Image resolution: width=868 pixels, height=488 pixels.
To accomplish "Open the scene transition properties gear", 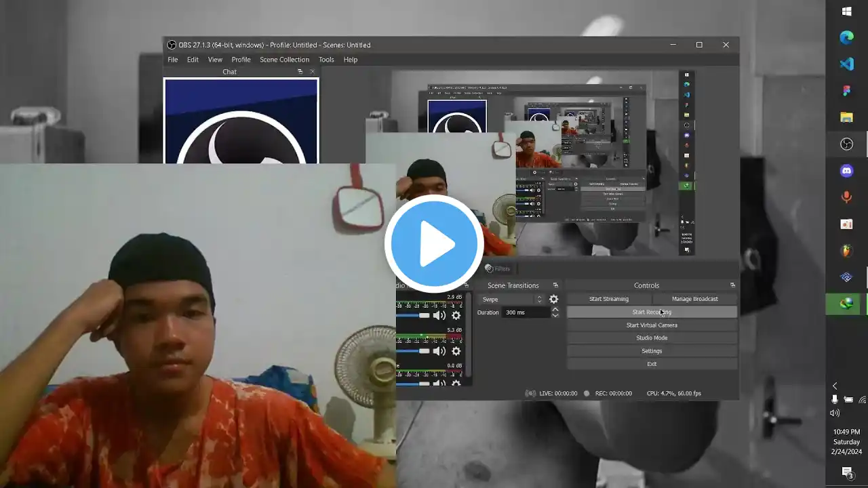I will 554,299.
